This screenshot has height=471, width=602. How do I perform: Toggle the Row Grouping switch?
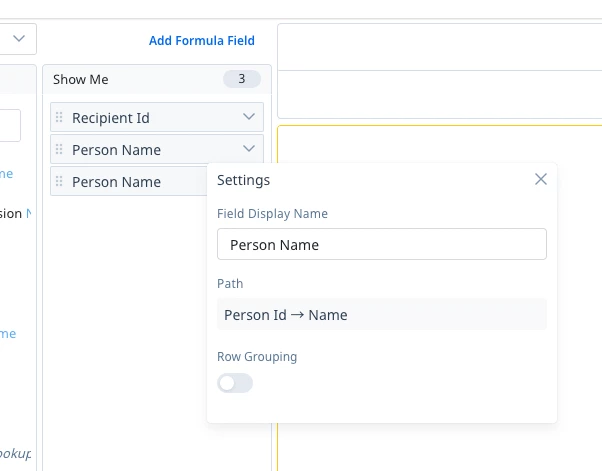(x=235, y=383)
